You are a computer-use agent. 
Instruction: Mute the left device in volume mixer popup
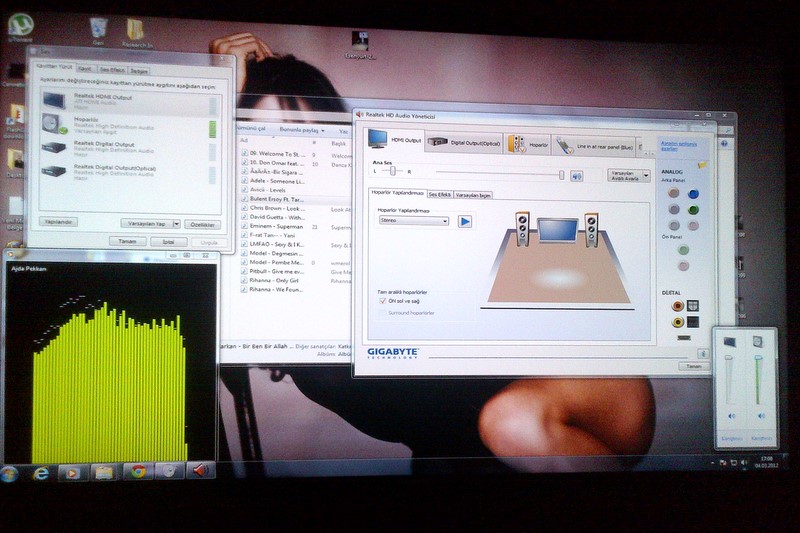click(732, 416)
